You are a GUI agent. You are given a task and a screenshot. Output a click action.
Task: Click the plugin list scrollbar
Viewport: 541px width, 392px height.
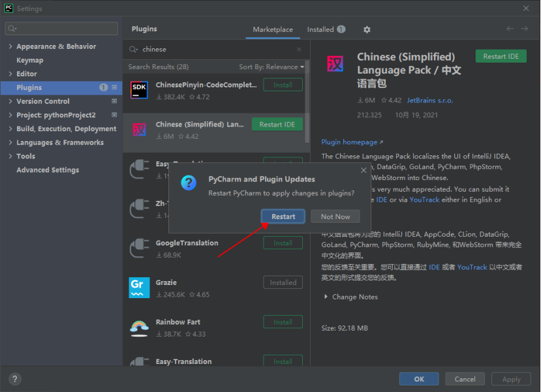tap(307, 102)
